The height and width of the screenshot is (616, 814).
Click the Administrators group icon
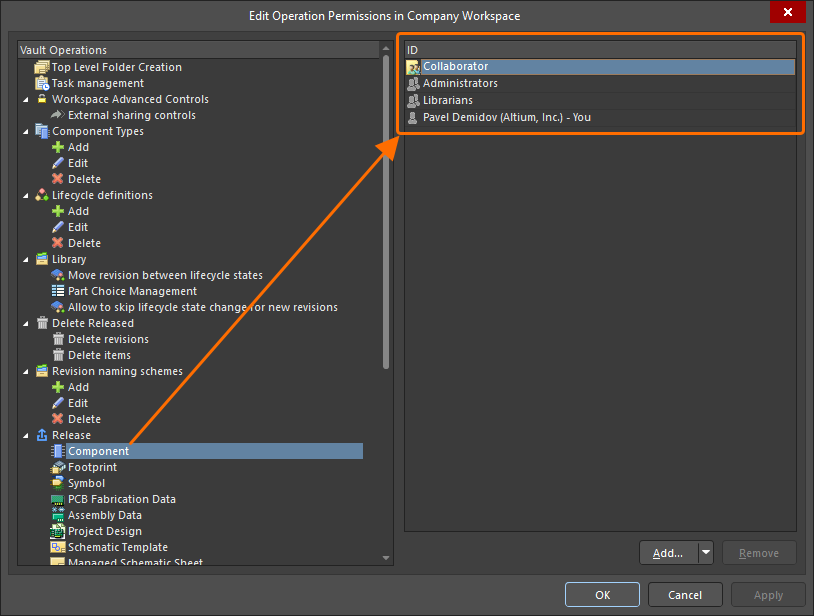[413, 84]
